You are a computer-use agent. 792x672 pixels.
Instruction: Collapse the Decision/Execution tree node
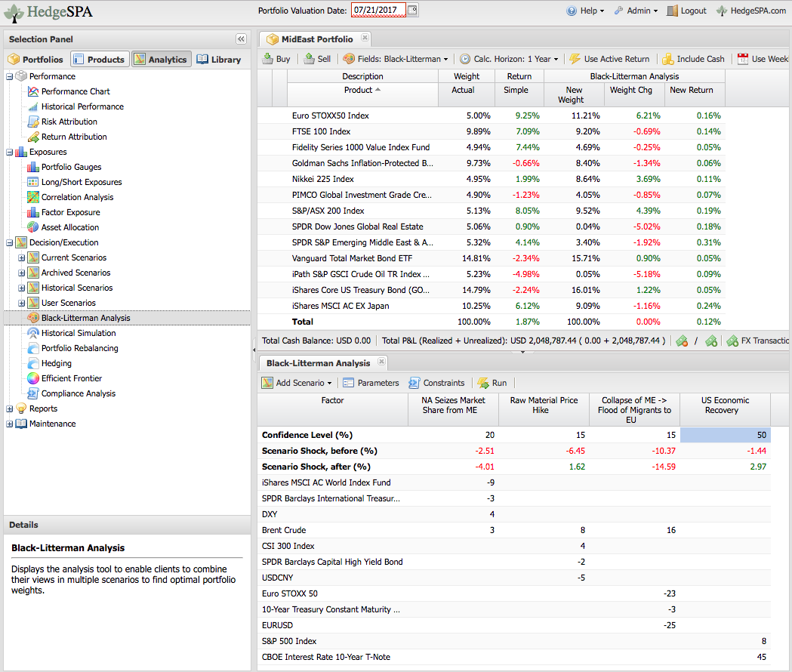click(x=10, y=243)
